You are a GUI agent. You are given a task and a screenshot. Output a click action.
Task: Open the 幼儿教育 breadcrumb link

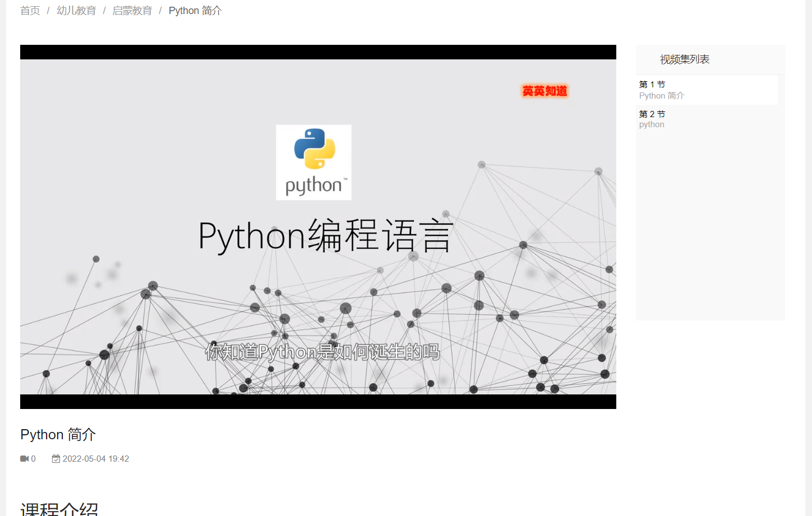pos(76,11)
